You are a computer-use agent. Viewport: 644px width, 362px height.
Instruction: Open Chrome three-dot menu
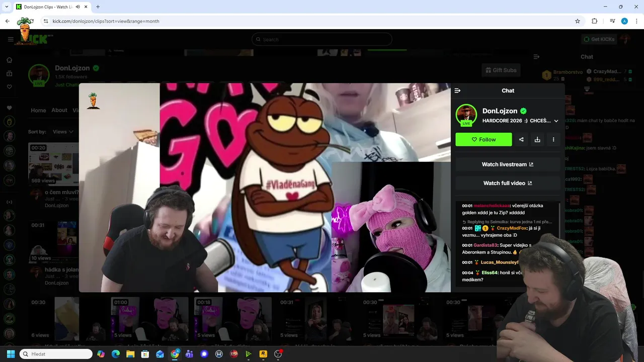click(x=637, y=21)
